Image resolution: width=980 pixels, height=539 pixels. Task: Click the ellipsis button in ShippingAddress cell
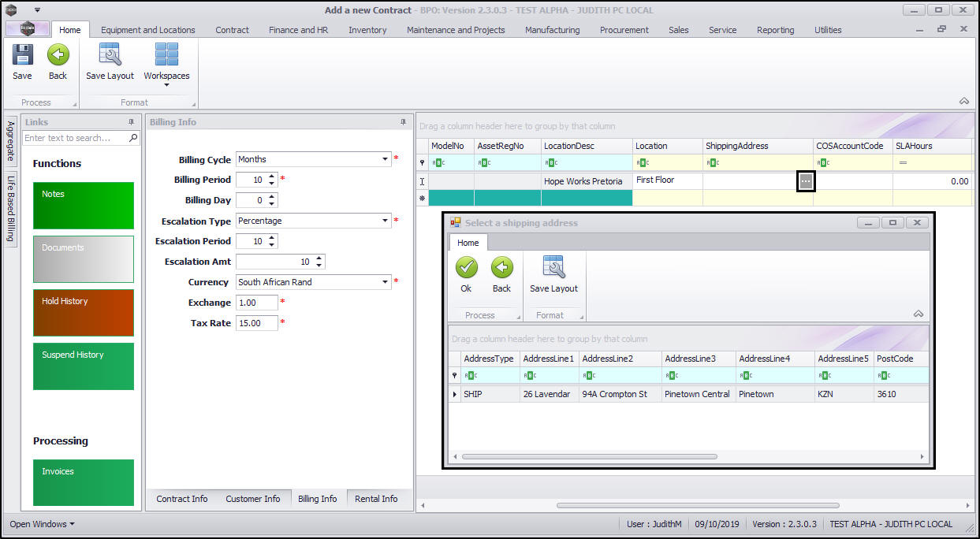[805, 181]
